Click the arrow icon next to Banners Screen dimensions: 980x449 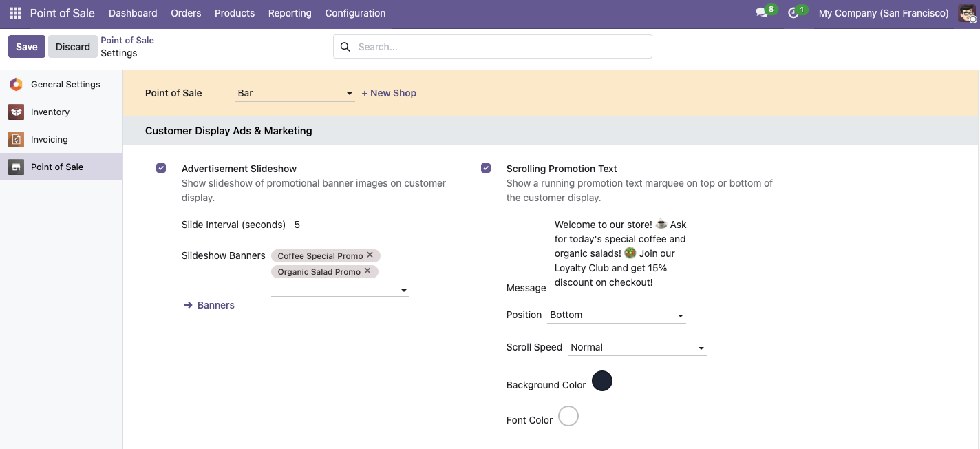[x=188, y=305]
